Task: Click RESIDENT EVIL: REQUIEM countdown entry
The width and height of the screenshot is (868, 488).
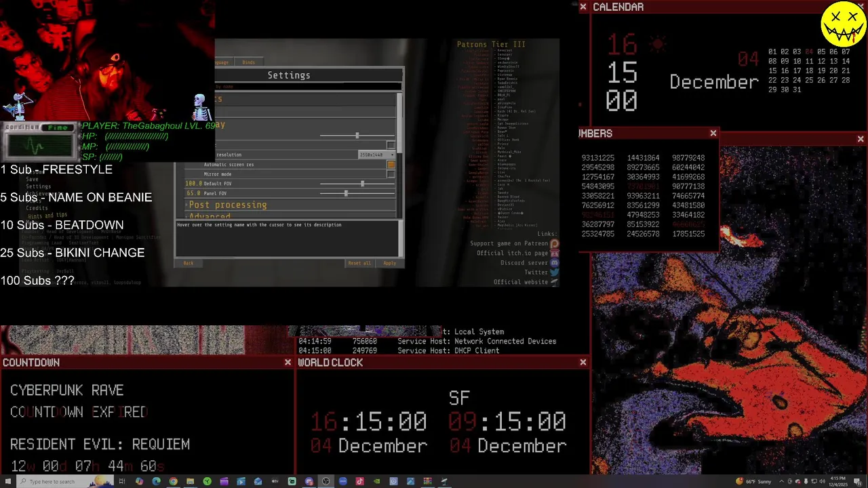Action: point(100,445)
